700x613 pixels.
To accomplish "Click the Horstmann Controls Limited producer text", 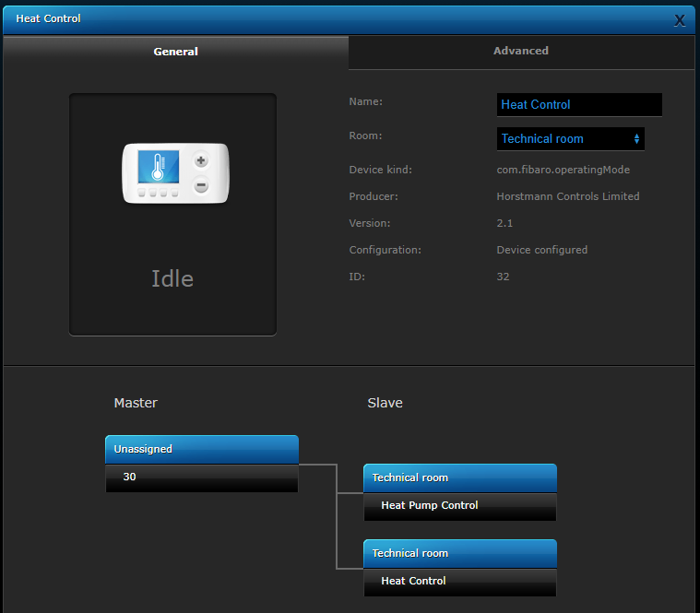I will [x=568, y=196].
